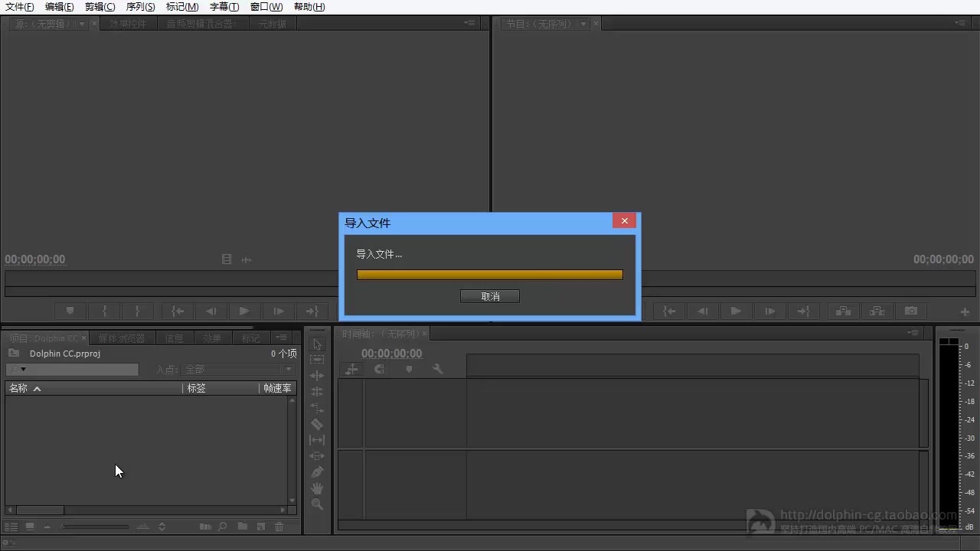Viewport: 980px width, 551px height.
Task: Click the Find icon in Project panel
Action: pyautogui.click(x=223, y=527)
